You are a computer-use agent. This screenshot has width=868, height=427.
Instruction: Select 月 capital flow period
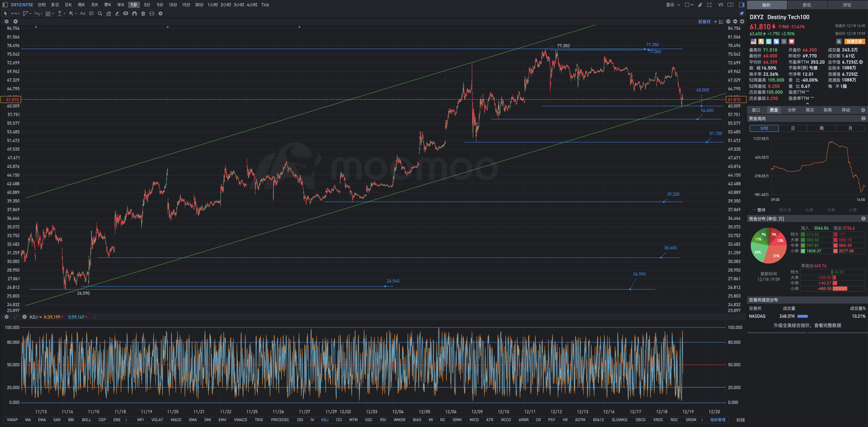pyautogui.click(x=850, y=128)
